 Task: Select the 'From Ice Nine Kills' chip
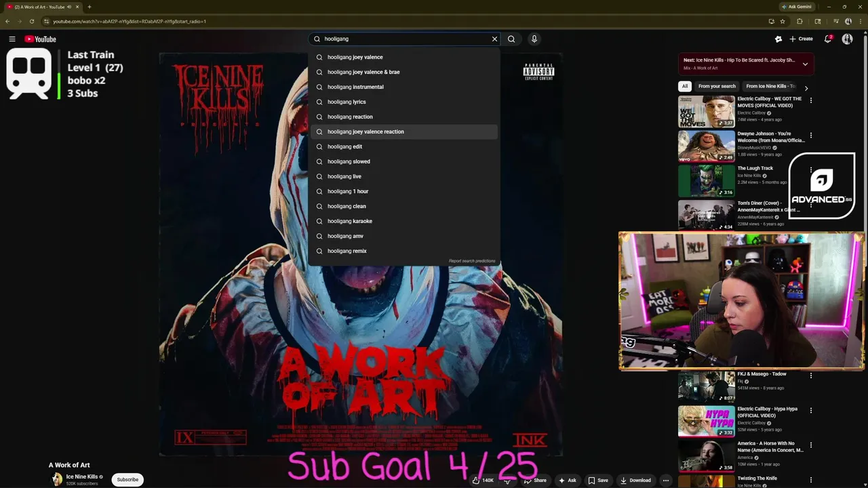click(770, 86)
